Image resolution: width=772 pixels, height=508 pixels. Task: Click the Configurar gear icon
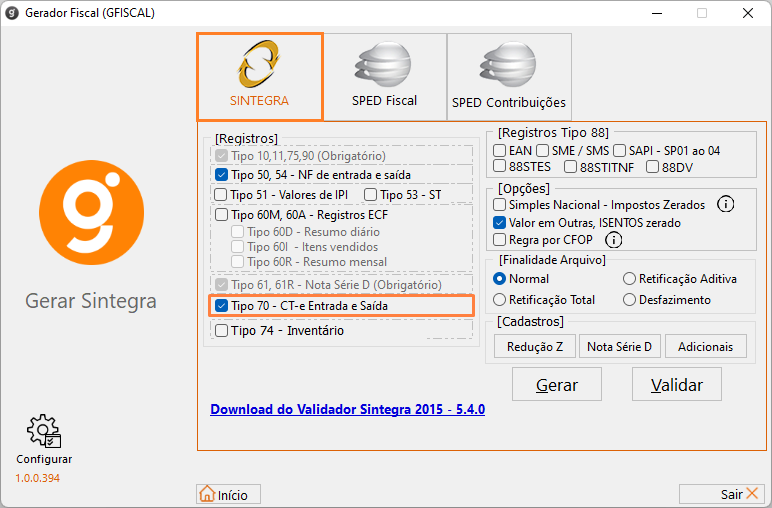44,431
